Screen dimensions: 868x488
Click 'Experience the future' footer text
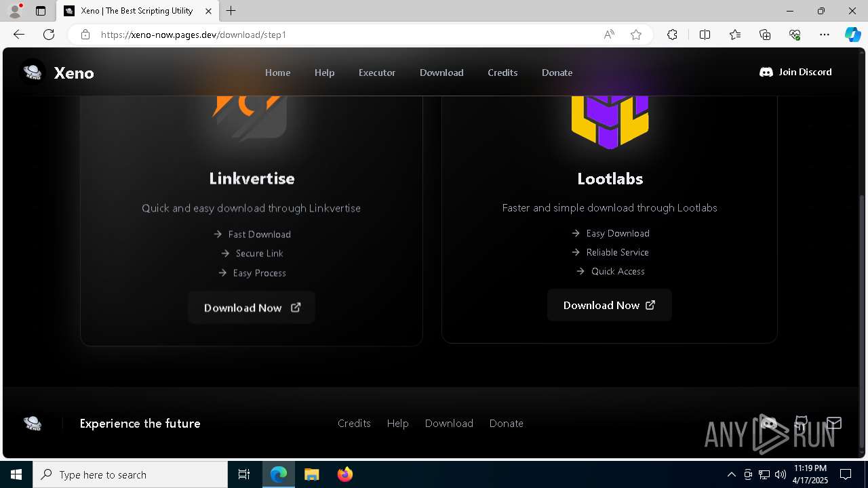[x=140, y=424]
